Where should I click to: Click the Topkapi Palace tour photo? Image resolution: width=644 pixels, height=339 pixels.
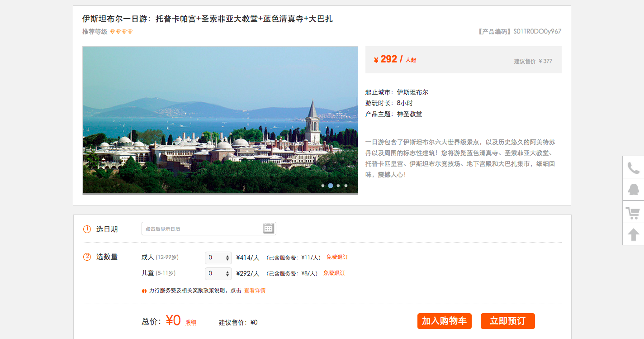[220, 120]
